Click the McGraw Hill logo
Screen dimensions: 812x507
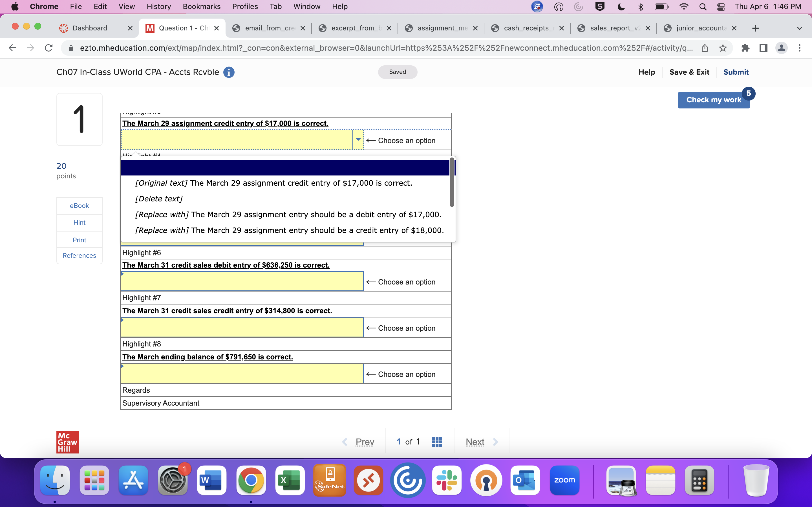coord(67,442)
